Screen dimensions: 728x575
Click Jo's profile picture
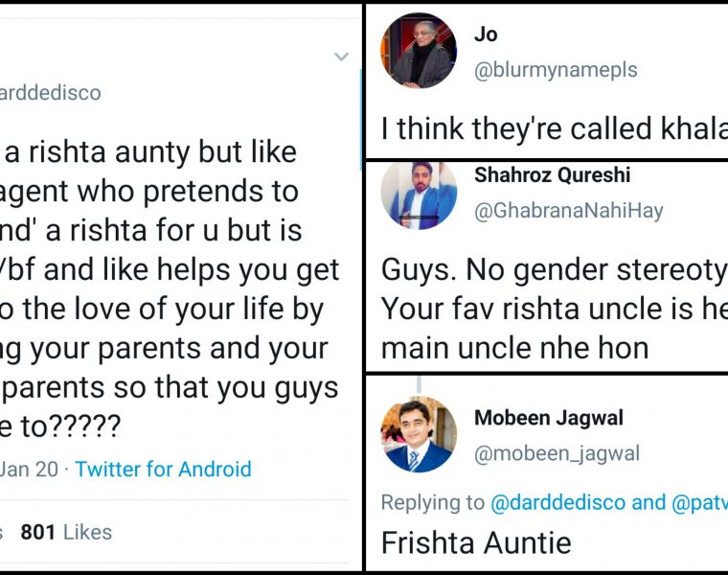coord(419,51)
